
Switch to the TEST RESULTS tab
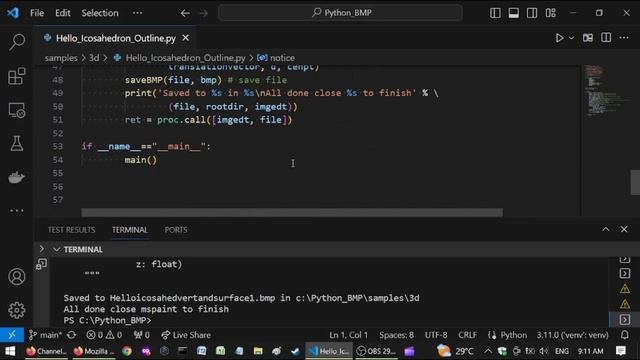coord(71,230)
